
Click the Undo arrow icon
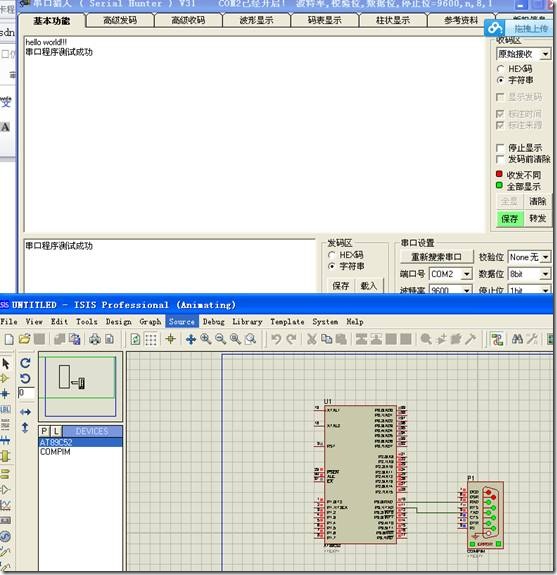pyautogui.click(x=276, y=339)
